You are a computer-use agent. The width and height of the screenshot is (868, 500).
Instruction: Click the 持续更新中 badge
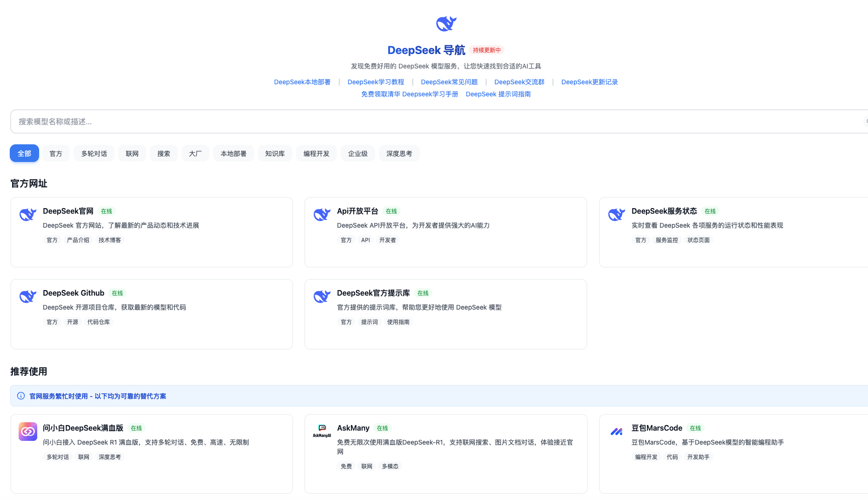coord(487,50)
